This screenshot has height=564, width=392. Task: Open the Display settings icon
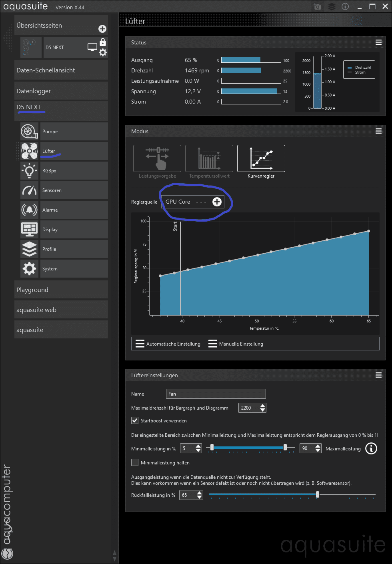point(30,229)
